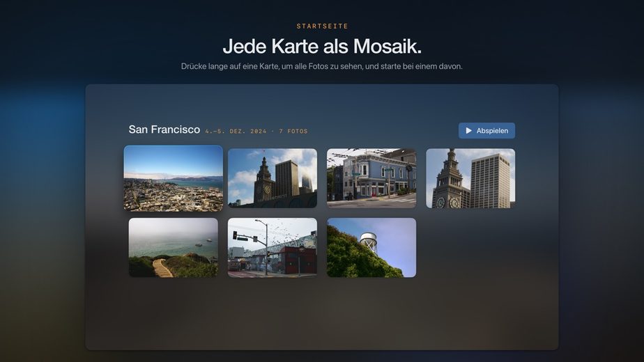Open the aerial city and bay photo

click(x=174, y=178)
